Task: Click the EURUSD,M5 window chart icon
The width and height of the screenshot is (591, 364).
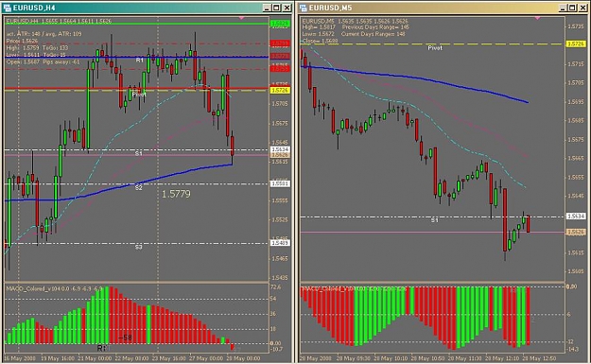Action: (303, 8)
